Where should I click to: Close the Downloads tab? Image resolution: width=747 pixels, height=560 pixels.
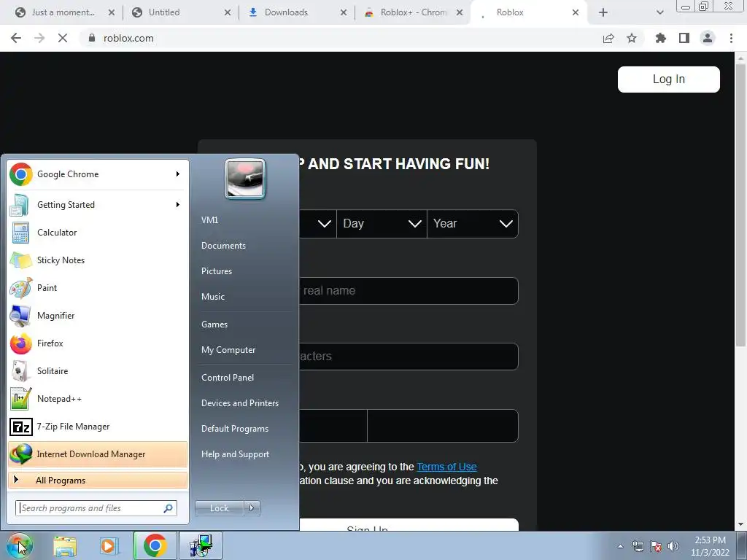344,12
